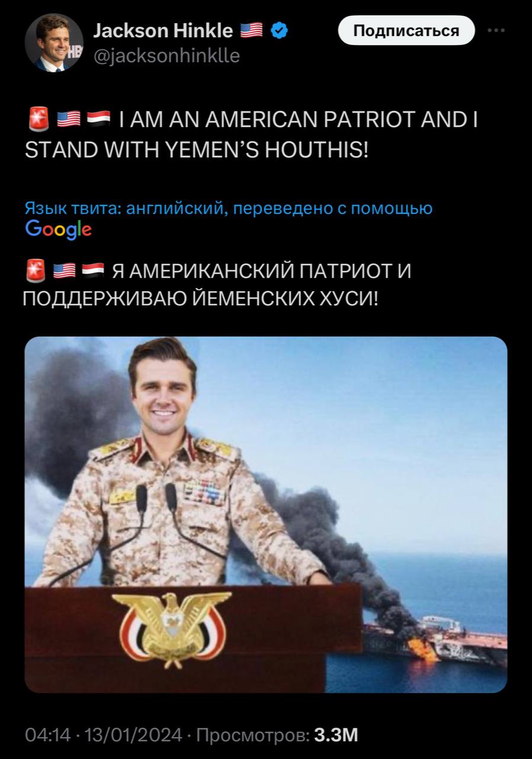Click the US flag emoji in Russian translation
532x759 pixels.
coord(64,271)
